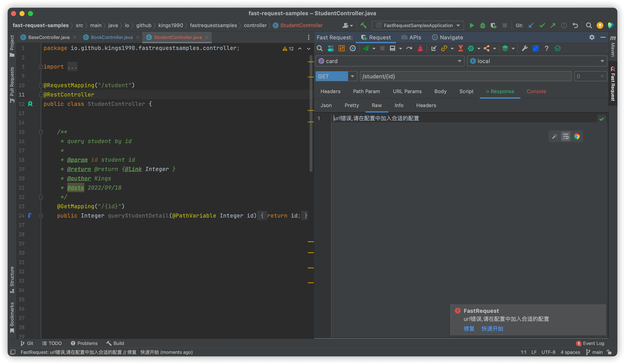Toggle soft-wrap in response viewer
625x364 pixels.
566,136
